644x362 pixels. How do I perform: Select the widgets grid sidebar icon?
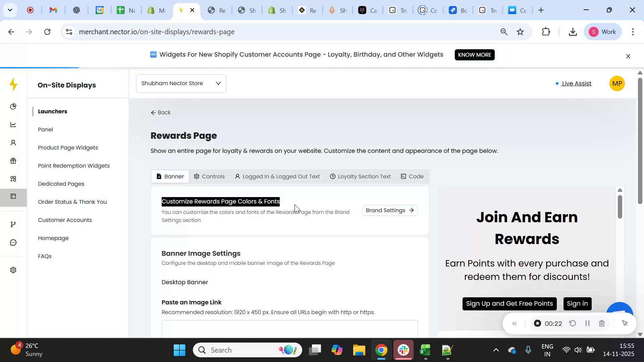click(13, 179)
